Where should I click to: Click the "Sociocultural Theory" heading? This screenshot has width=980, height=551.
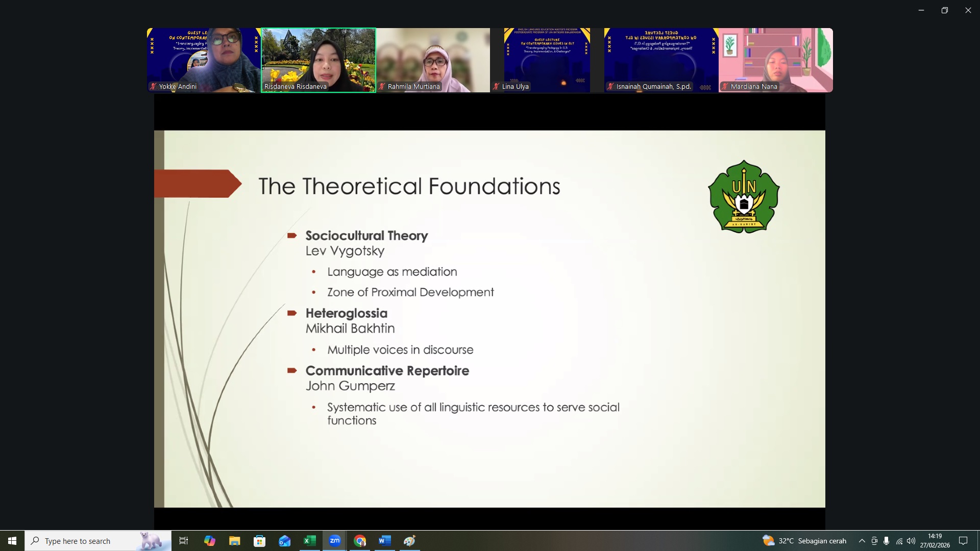click(366, 236)
